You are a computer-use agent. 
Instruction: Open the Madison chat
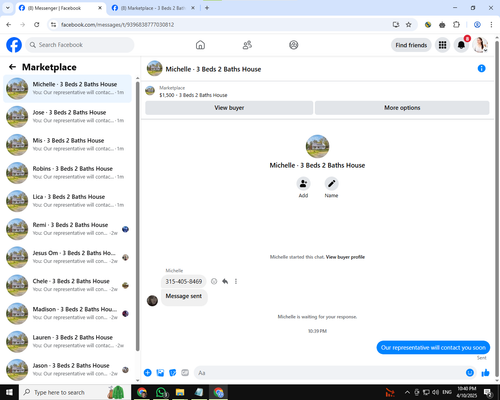[67, 313]
